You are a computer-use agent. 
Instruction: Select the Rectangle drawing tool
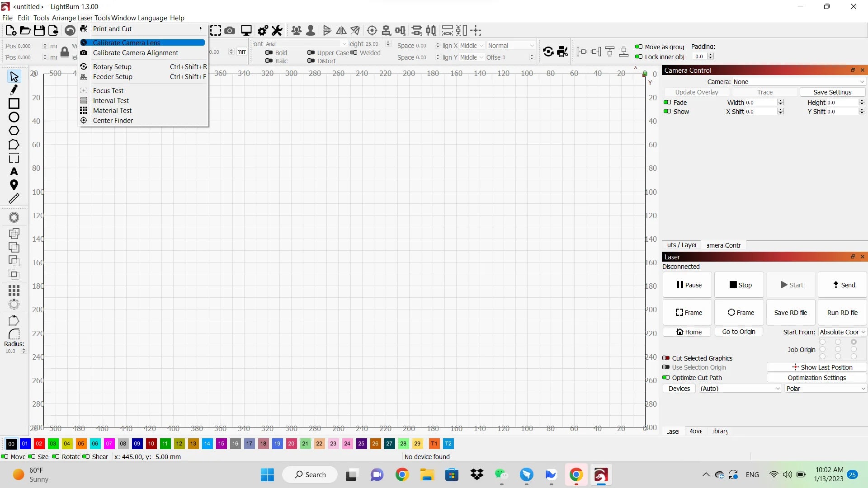pyautogui.click(x=14, y=103)
